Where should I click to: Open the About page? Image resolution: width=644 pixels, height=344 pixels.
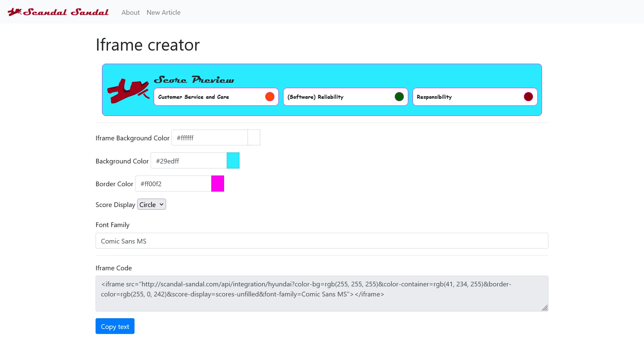point(130,12)
